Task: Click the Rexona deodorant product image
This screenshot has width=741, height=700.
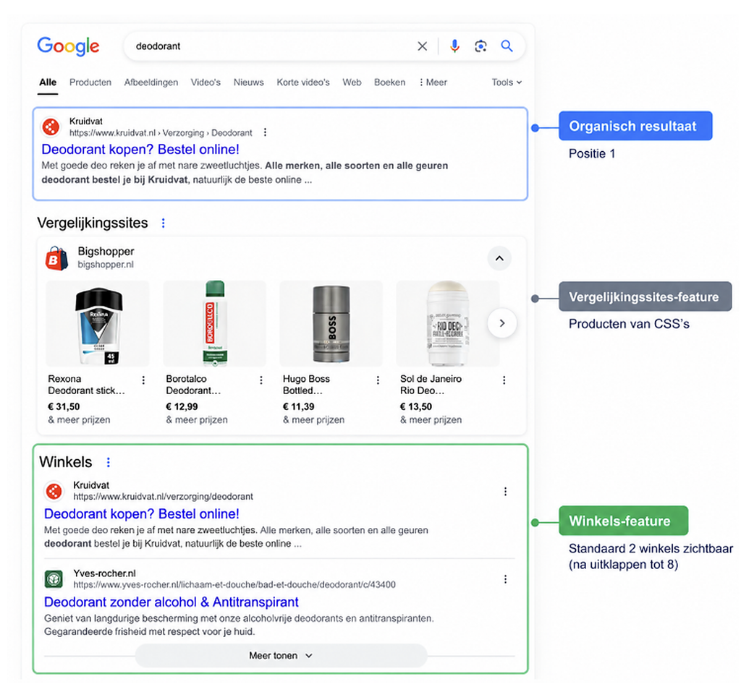Action: coord(98,323)
